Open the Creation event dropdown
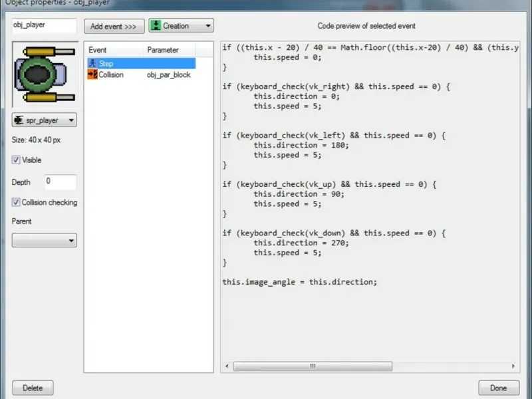532x399 pixels. pyautogui.click(x=181, y=25)
